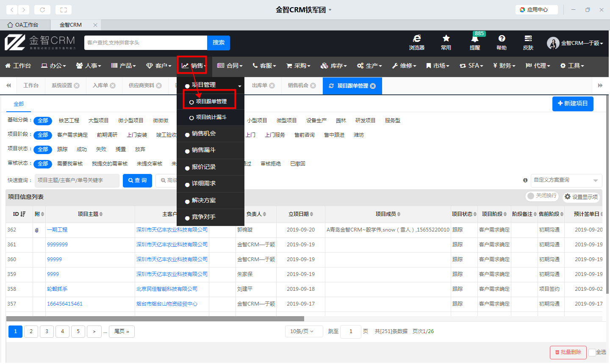Screen dimensions: 610x364
Task: Refresh the 项目跟单管理 tab via its icon
Action: [x=331, y=86]
